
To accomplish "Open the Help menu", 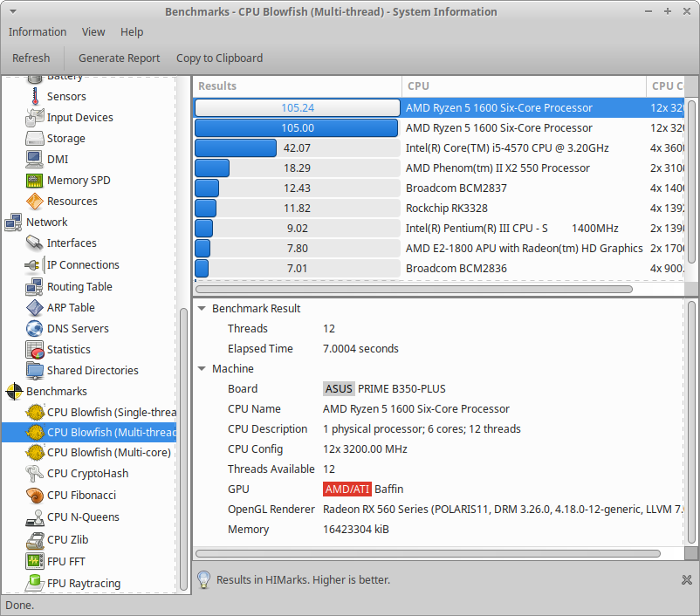I will click(x=132, y=32).
